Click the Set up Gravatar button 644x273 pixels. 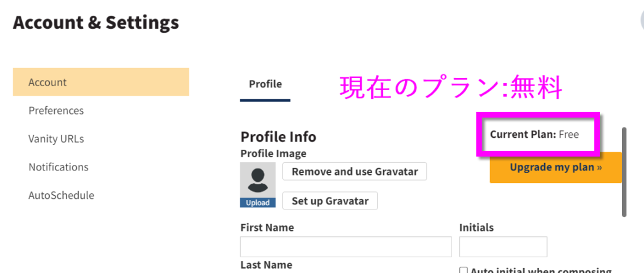(x=330, y=201)
